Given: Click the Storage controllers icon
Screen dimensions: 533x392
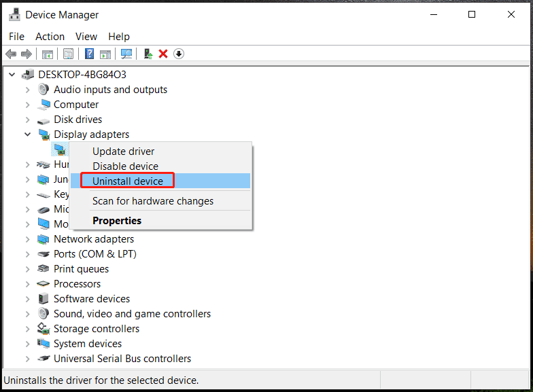Looking at the screenshot, I should tap(44, 329).
